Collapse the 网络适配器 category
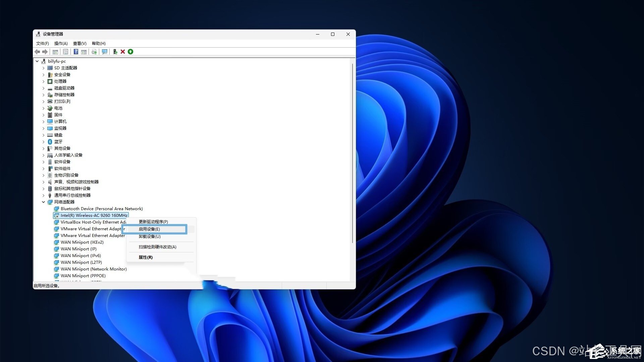The height and width of the screenshot is (362, 644). click(43, 202)
